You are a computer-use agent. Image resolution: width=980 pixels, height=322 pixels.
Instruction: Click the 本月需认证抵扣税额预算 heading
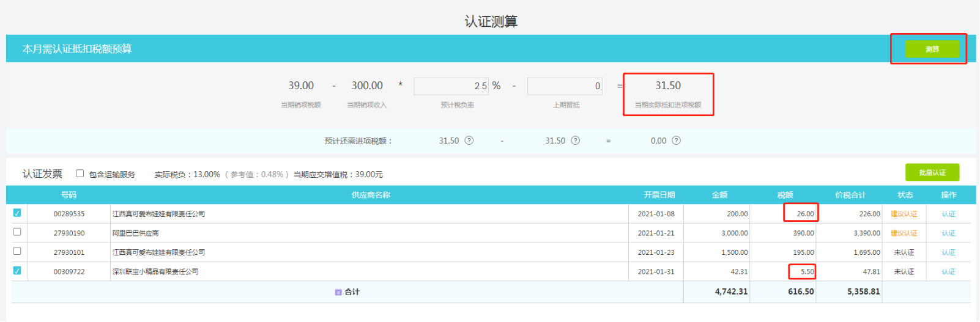pos(77,49)
